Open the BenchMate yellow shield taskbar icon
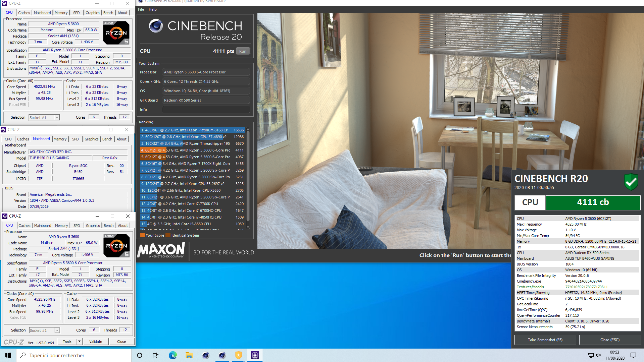This screenshot has height=362, width=644. (x=239, y=355)
